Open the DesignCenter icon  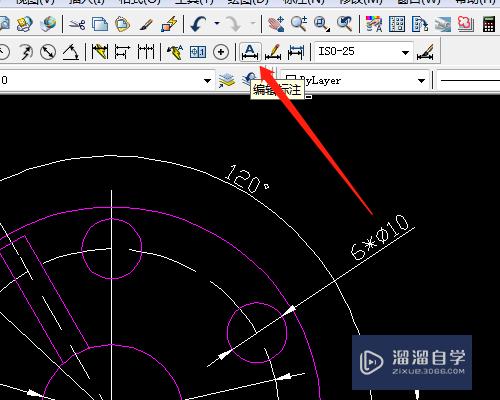397,24
